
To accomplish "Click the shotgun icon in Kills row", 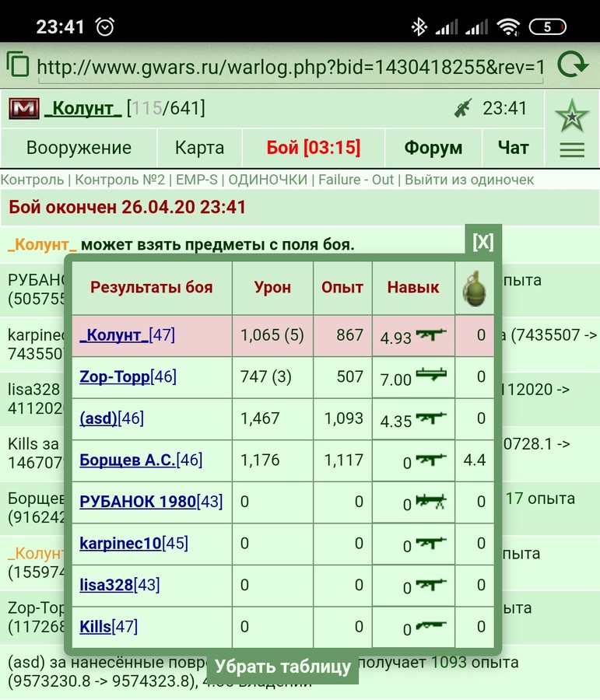I will coord(431,625).
